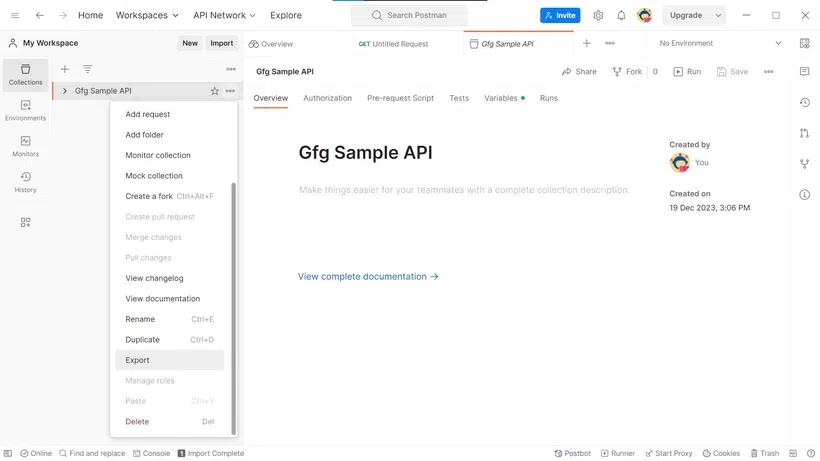The image size is (820, 461).
Task: Click the Import button
Action: click(x=222, y=43)
